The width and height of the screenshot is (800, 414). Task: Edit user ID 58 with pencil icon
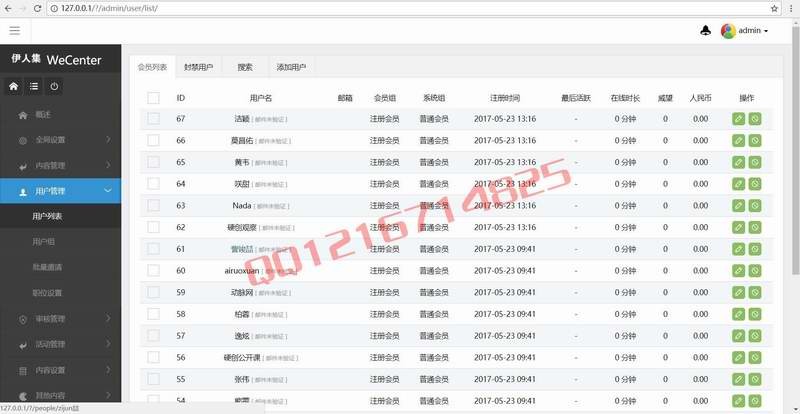(738, 314)
